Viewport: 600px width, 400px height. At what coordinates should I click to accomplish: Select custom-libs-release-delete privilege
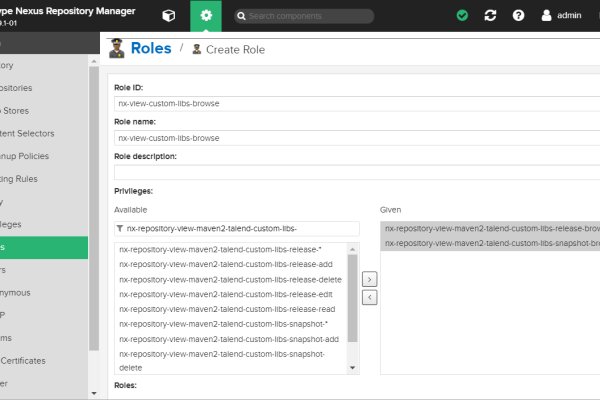(230, 280)
